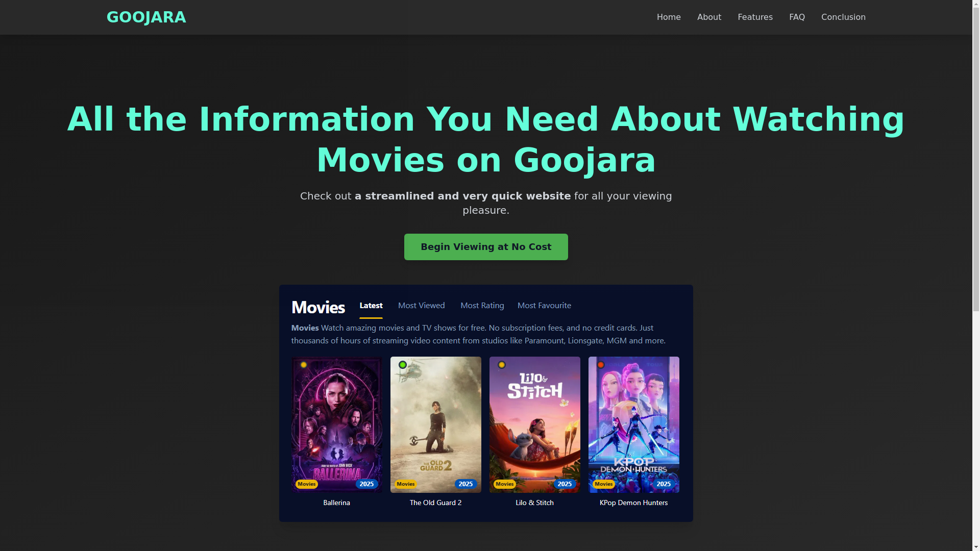Click the red dot on KPop Demon Hunters
This screenshot has width=980, height=551.
click(x=601, y=365)
